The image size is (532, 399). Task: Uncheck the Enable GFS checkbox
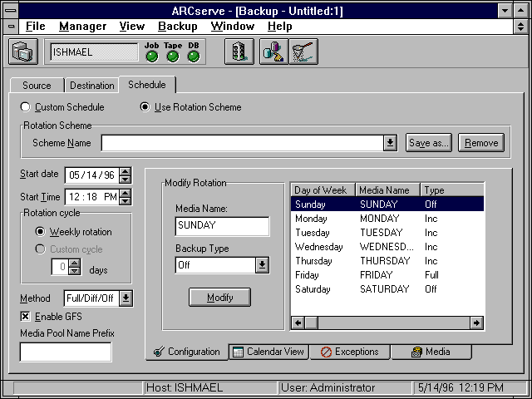tap(26, 317)
